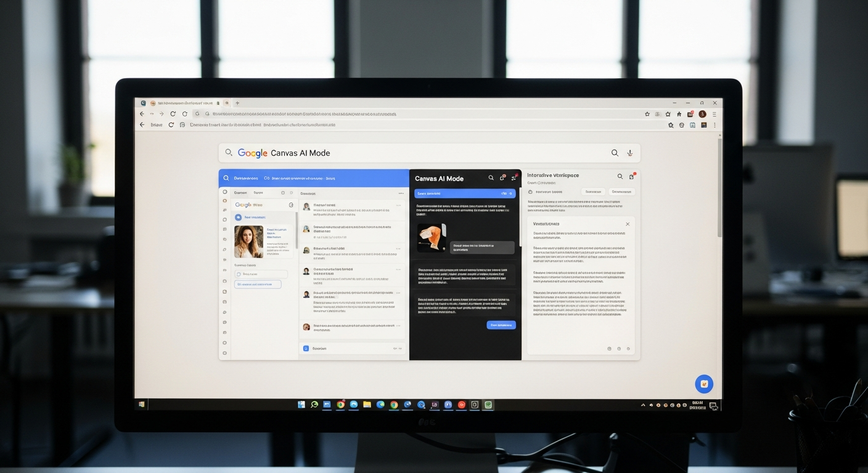
Task: Click the microphone icon in Google search bar
Action: (629, 153)
